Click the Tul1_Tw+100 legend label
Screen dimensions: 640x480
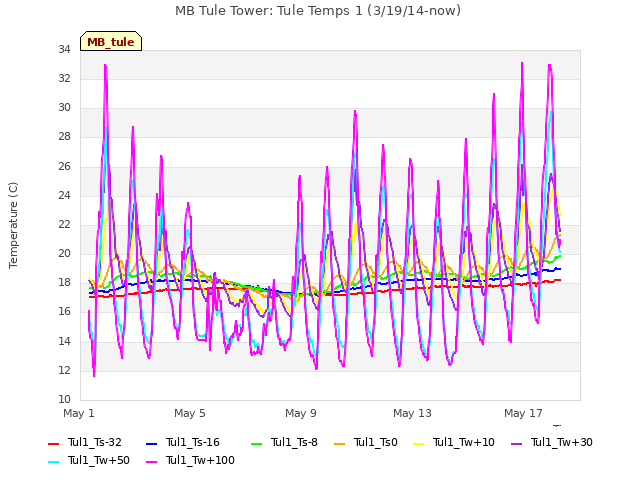pyautogui.click(x=200, y=460)
